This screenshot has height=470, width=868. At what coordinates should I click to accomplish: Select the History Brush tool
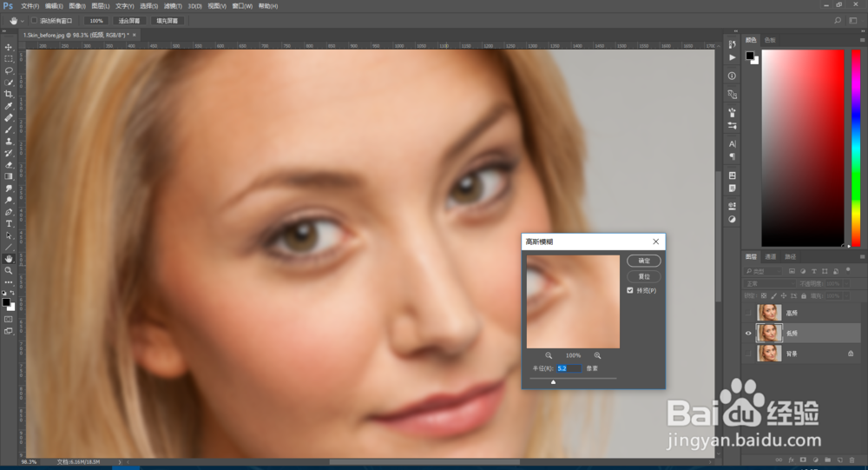9,153
